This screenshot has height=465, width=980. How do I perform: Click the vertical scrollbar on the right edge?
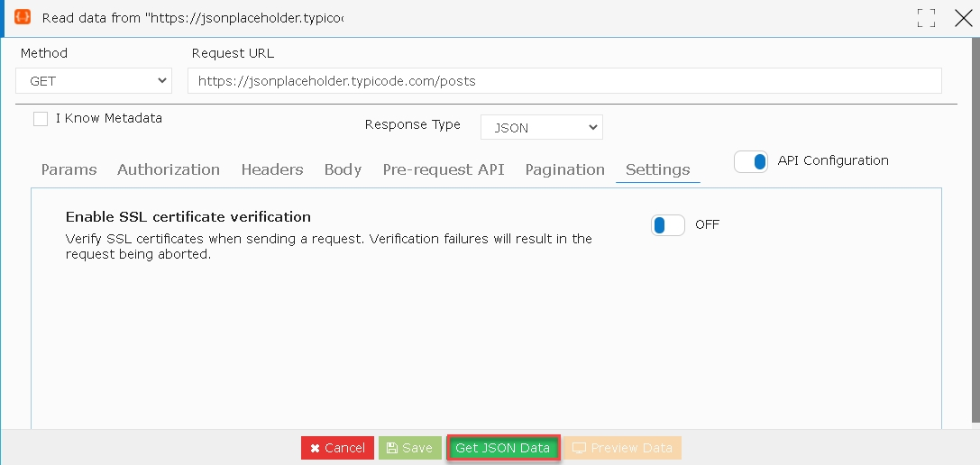click(977, 232)
